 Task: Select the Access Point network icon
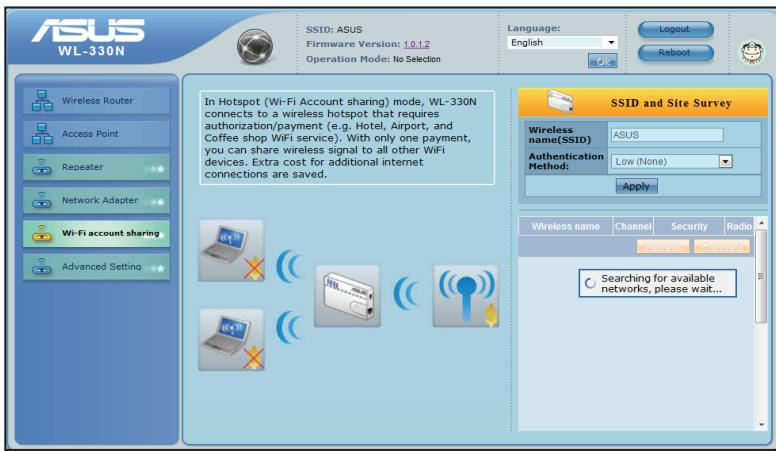(x=42, y=134)
